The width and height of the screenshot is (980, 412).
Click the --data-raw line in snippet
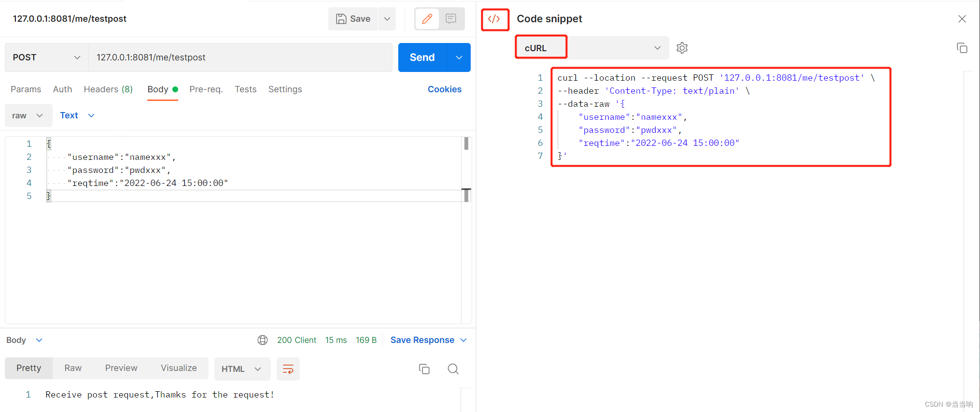(591, 104)
